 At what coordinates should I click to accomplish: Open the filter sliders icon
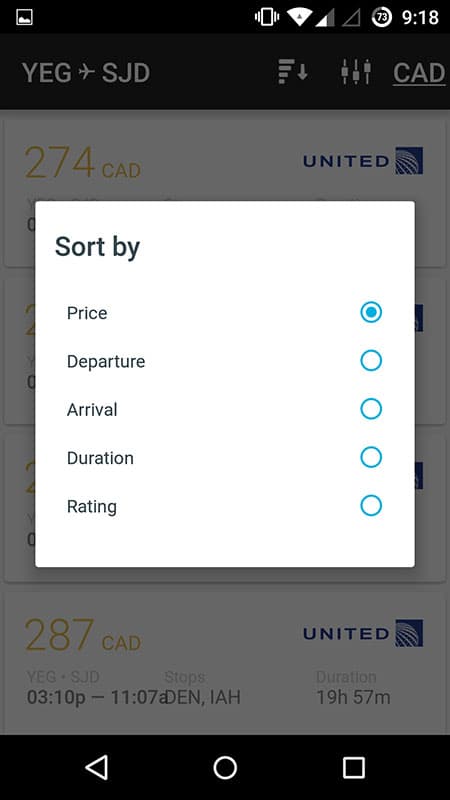[x=356, y=71]
